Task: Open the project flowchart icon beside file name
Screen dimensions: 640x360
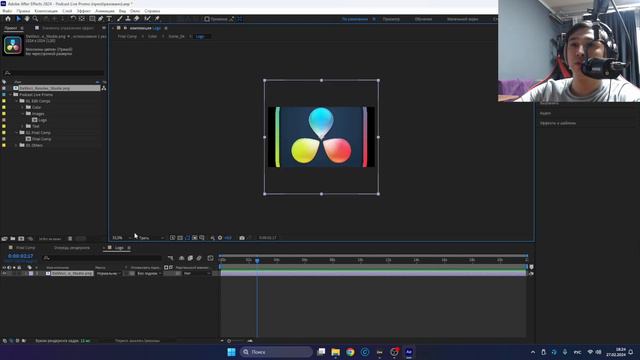Action: click(104, 88)
